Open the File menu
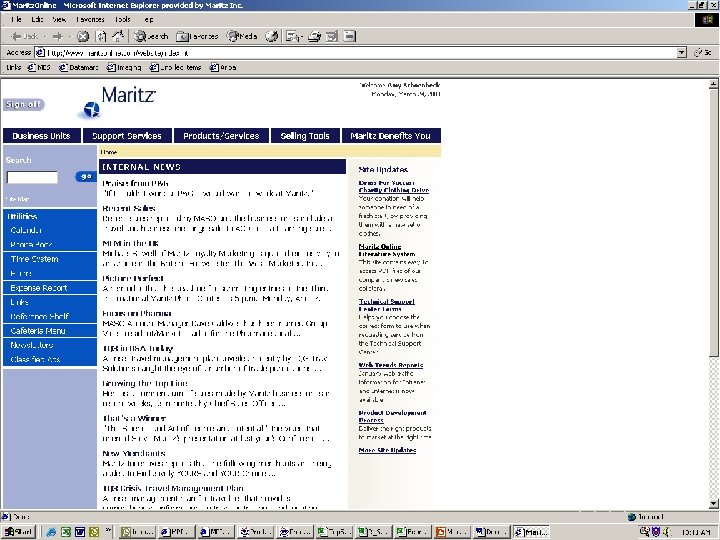Screen dimensions: 720x540 click(16, 19)
